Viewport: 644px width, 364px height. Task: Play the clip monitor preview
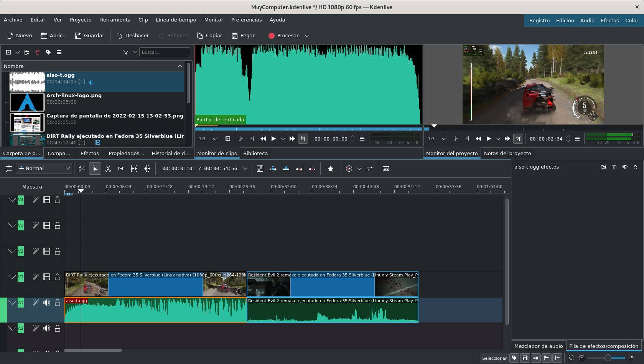click(273, 139)
